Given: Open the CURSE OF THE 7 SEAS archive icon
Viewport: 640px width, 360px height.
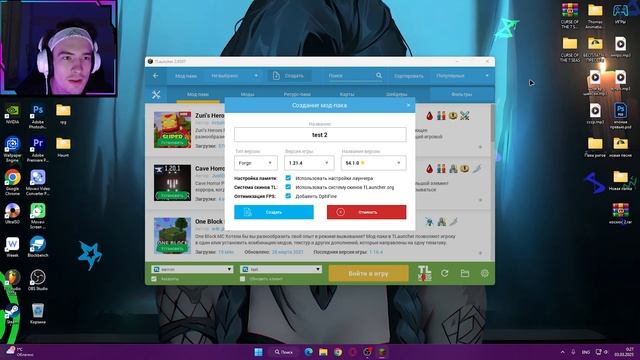Looking at the screenshot, I should click(570, 16).
